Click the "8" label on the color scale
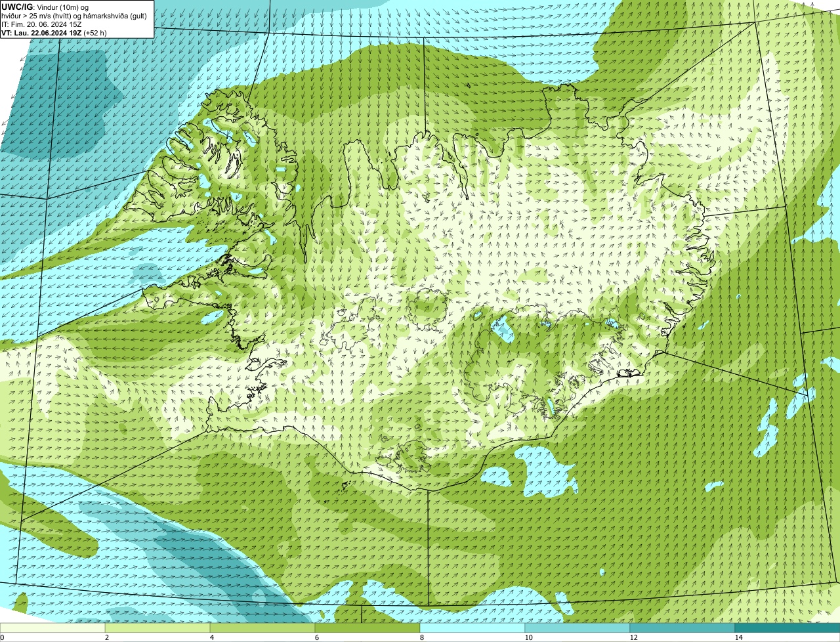This screenshot has height=642, width=840. coord(421,637)
